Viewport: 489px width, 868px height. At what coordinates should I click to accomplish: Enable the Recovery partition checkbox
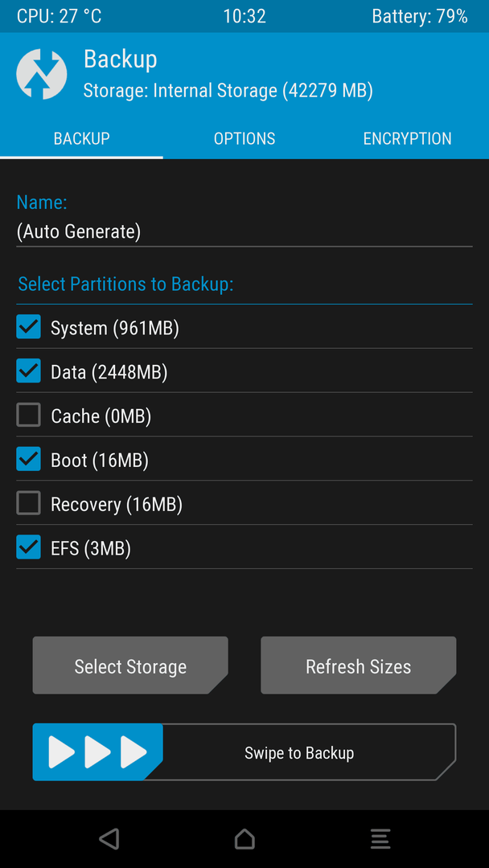(x=28, y=503)
